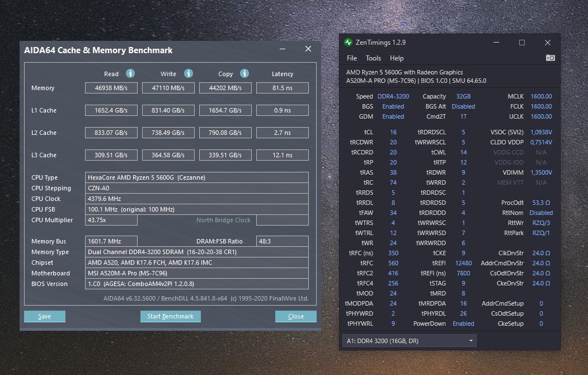Click the VSOC (SVI2) value 1,0938V
588x375 pixels.
[x=541, y=133]
